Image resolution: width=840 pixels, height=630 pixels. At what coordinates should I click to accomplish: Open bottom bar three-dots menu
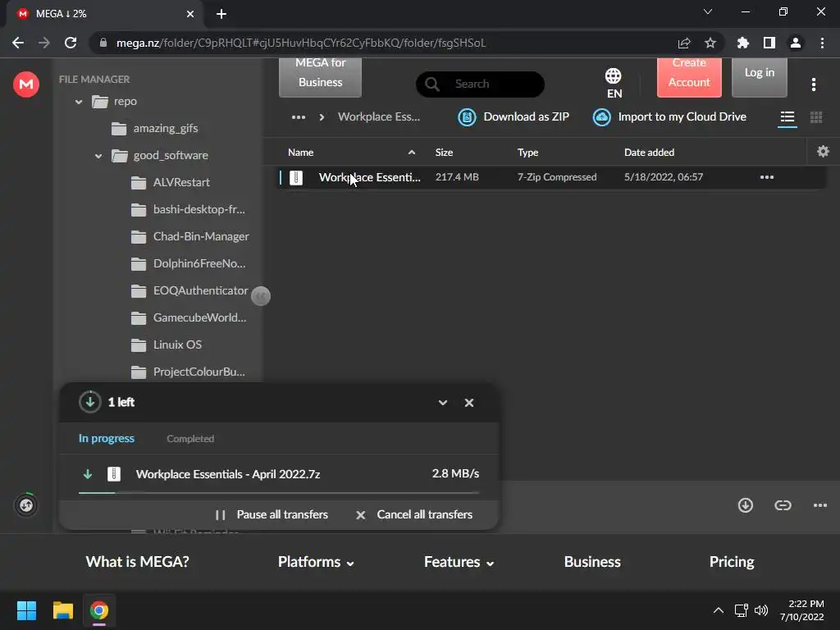click(x=819, y=504)
